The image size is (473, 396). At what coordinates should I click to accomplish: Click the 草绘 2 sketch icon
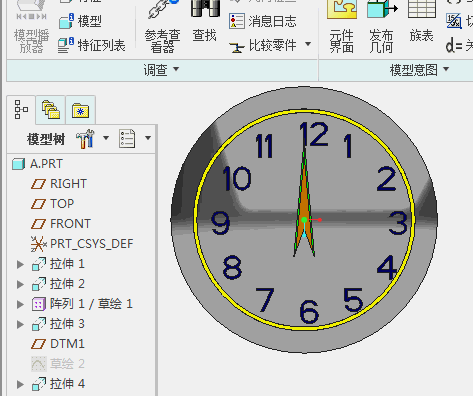(x=39, y=364)
